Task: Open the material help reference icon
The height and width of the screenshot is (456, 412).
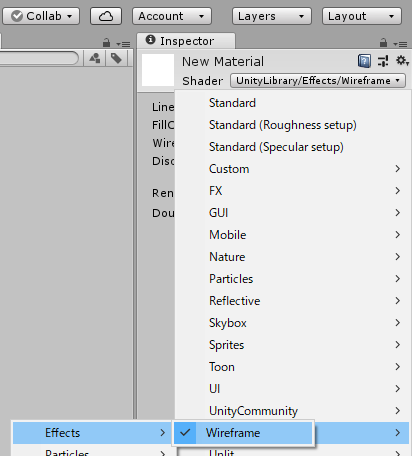Action: 364,61
